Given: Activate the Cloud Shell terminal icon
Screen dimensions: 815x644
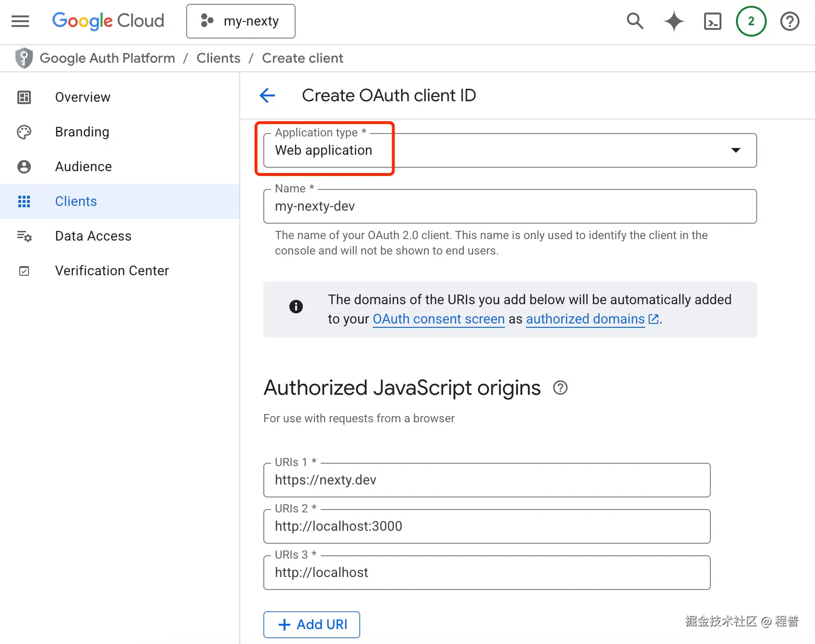Looking at the screenshot, I should [712, 21].
